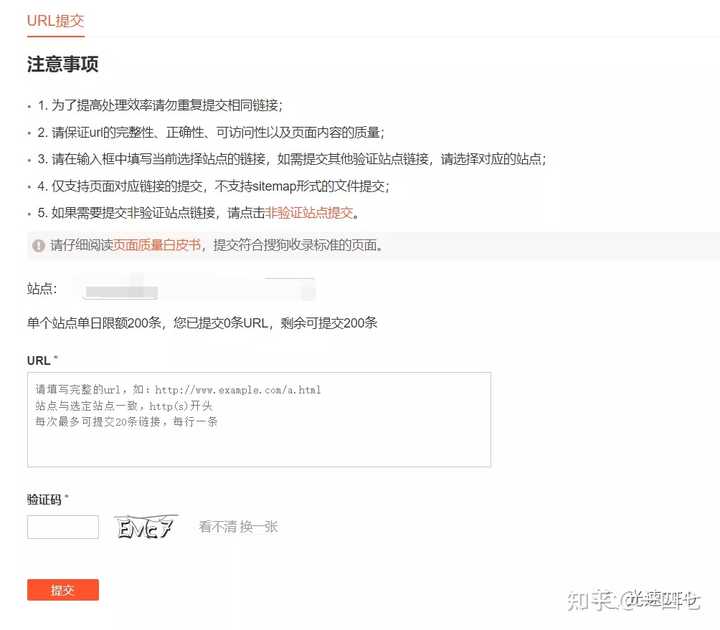Click the orange info icon in notice bar
The image size is (720, 630).
(38, 246)
